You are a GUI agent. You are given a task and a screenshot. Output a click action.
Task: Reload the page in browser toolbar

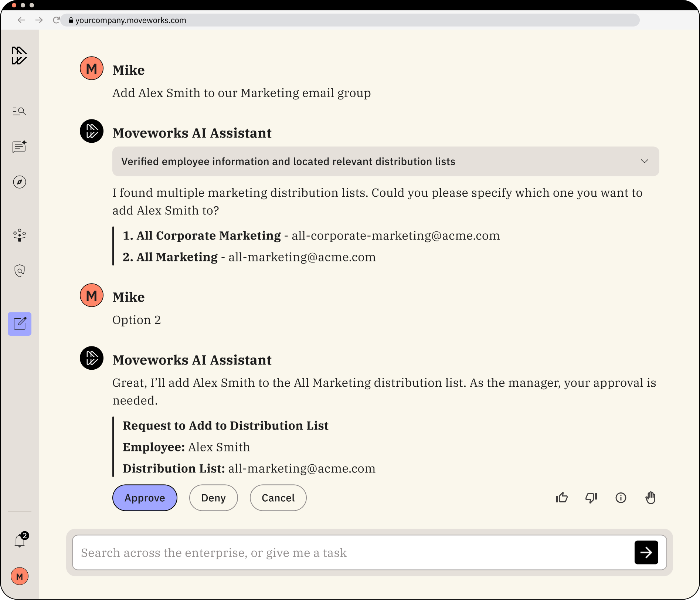point(56,20)
